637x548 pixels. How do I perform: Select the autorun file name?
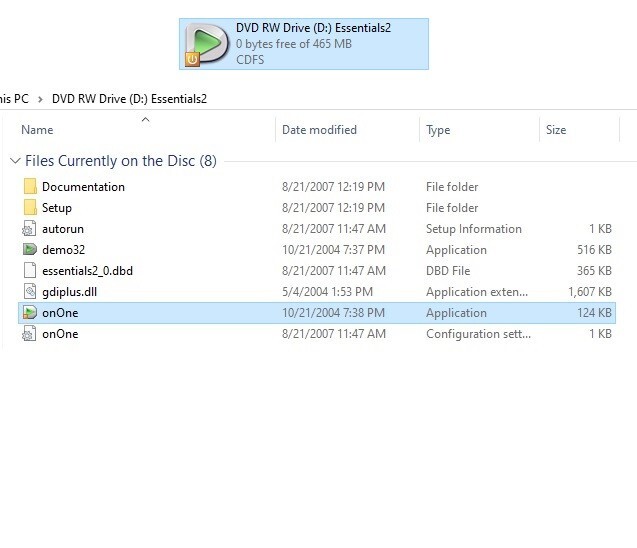pyautogui.click(x=63, y=229)
